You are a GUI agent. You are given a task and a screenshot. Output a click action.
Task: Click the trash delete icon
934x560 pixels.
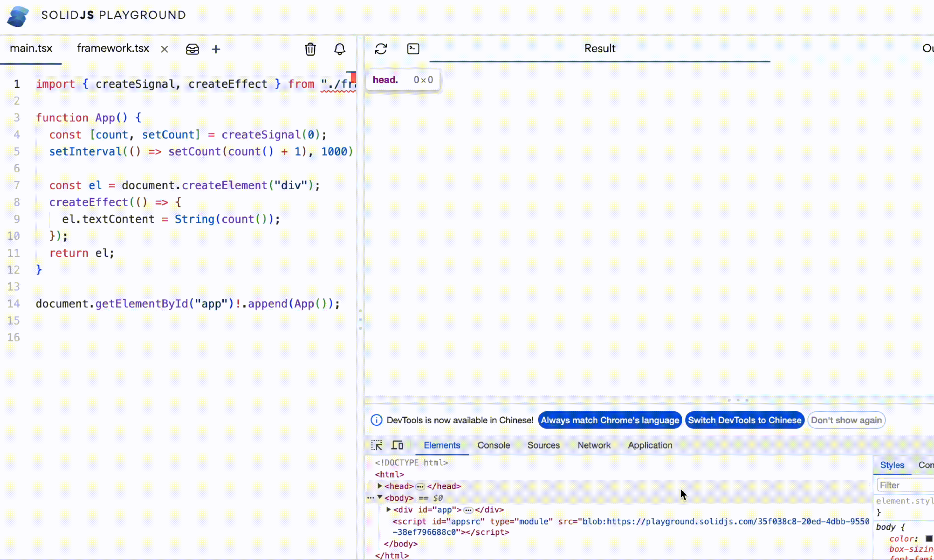[x=310, y=49]
